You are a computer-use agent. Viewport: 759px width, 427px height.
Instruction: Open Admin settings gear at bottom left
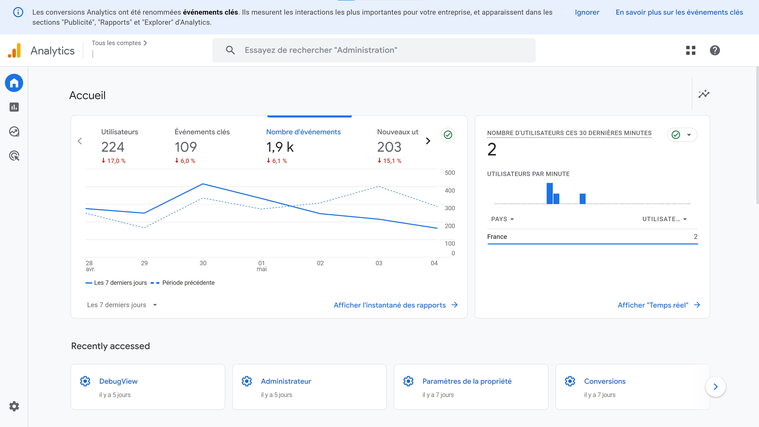point(14,406)
